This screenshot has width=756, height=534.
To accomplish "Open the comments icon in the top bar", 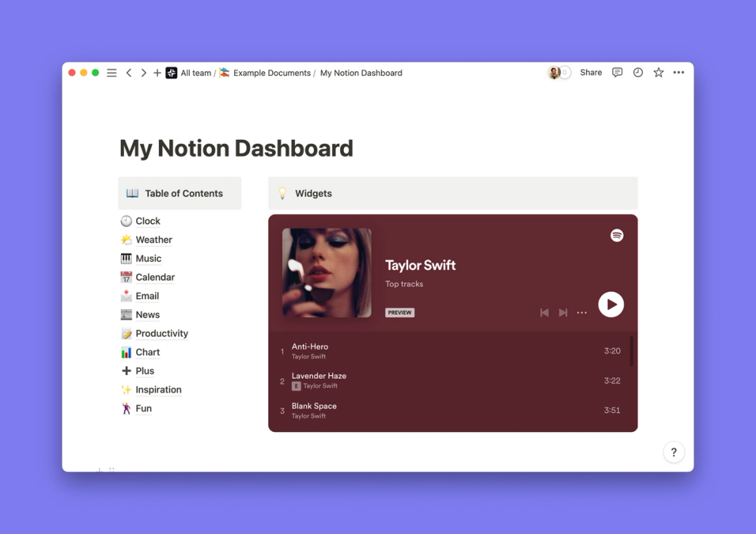I will pos(618,72).
